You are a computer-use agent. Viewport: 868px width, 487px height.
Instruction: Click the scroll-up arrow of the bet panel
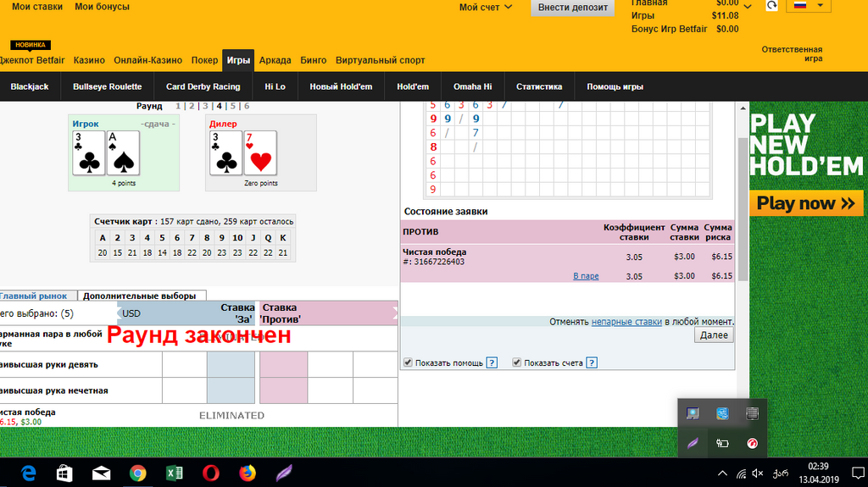coord(743,108)
